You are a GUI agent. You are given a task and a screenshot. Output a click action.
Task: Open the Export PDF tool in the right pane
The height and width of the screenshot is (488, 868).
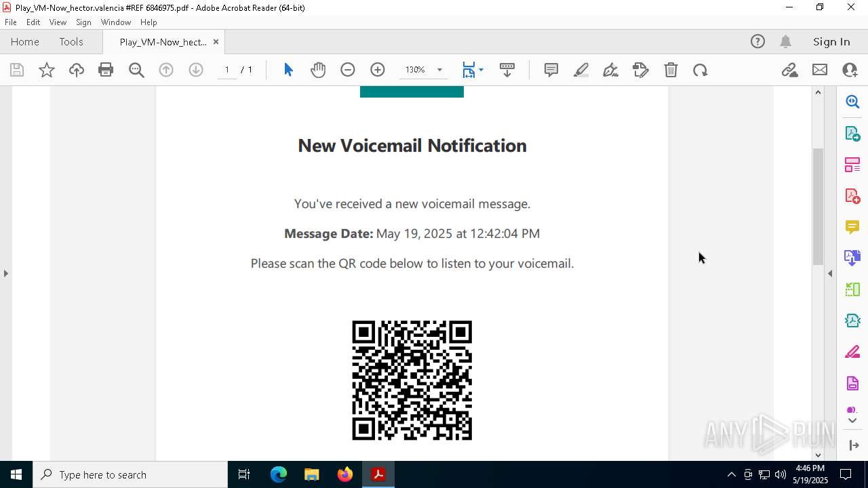[x=852, y=133]
